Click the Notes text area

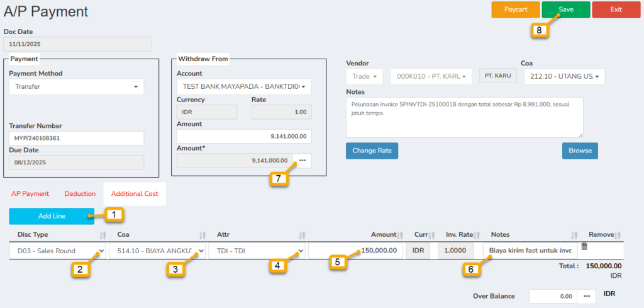[464, 117]
